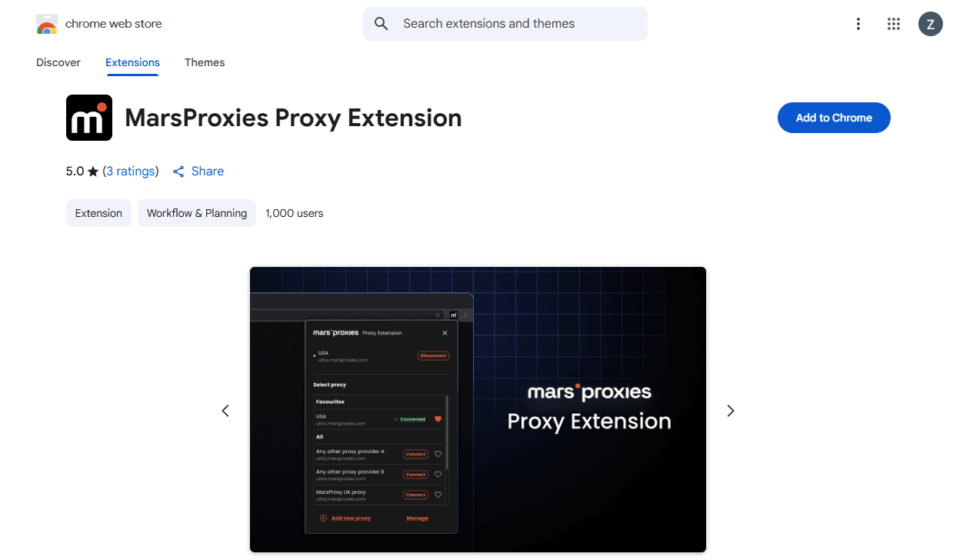953x560 pixels.
Task: Show the next screenshot with right arrow
Action: (x=731, y=411)
